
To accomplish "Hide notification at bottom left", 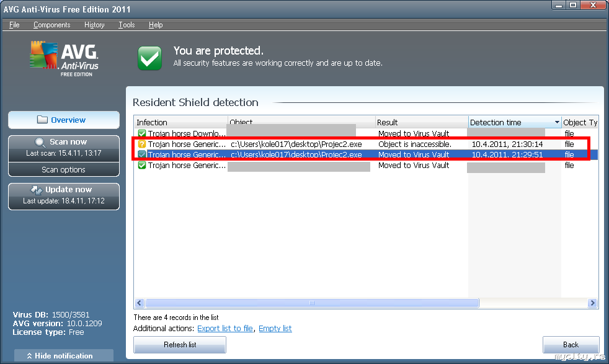I will [x=64, y=355].
